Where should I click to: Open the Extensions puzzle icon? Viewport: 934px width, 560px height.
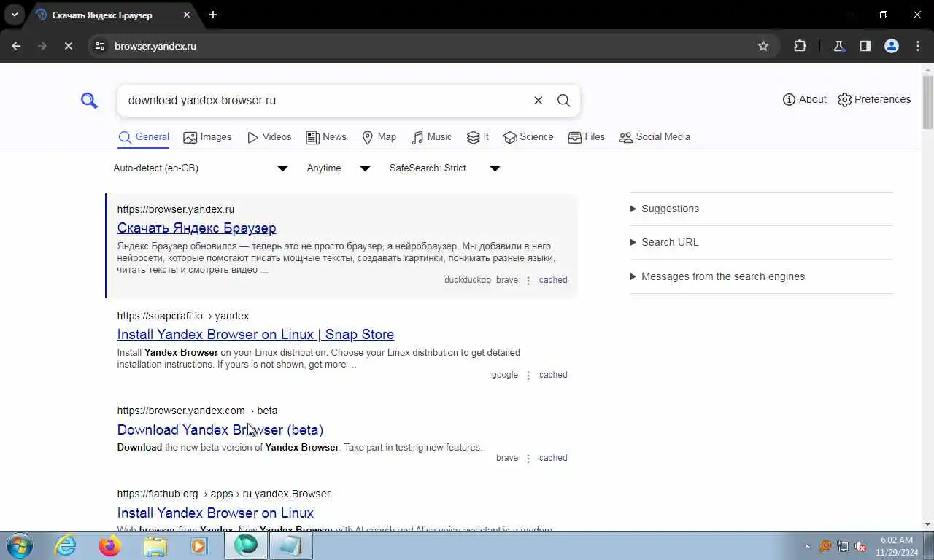[800, 46]
